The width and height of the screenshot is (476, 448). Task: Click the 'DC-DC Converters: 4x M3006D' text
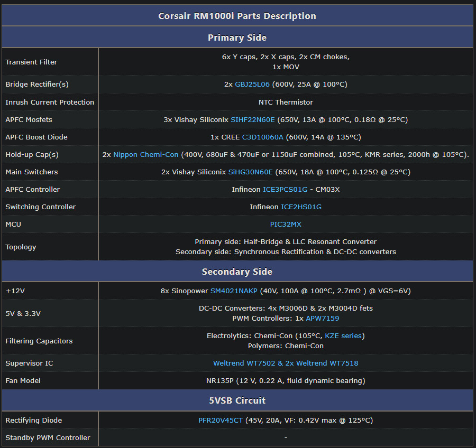(286, 309)
